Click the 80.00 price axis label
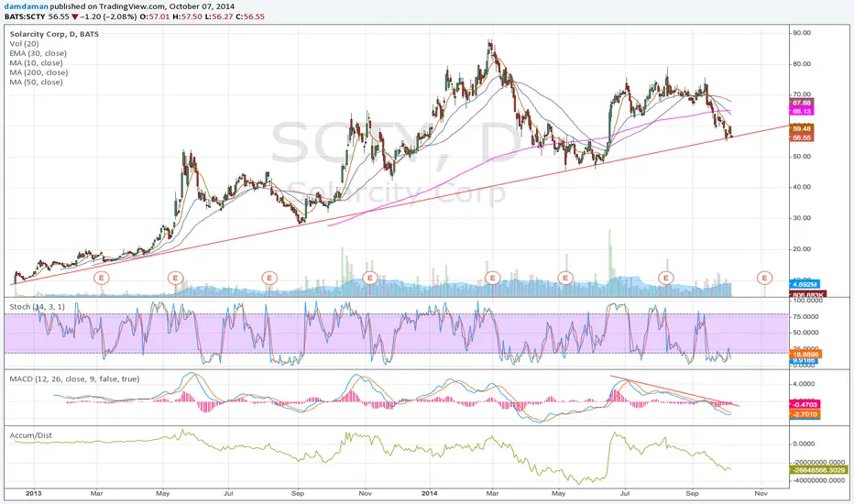Image resolution: width=854 pixels, height=504 pixels. 803,64
